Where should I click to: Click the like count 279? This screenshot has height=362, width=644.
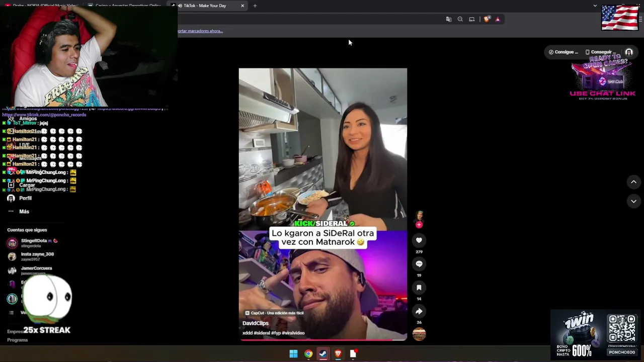click(x=419, y=252)
